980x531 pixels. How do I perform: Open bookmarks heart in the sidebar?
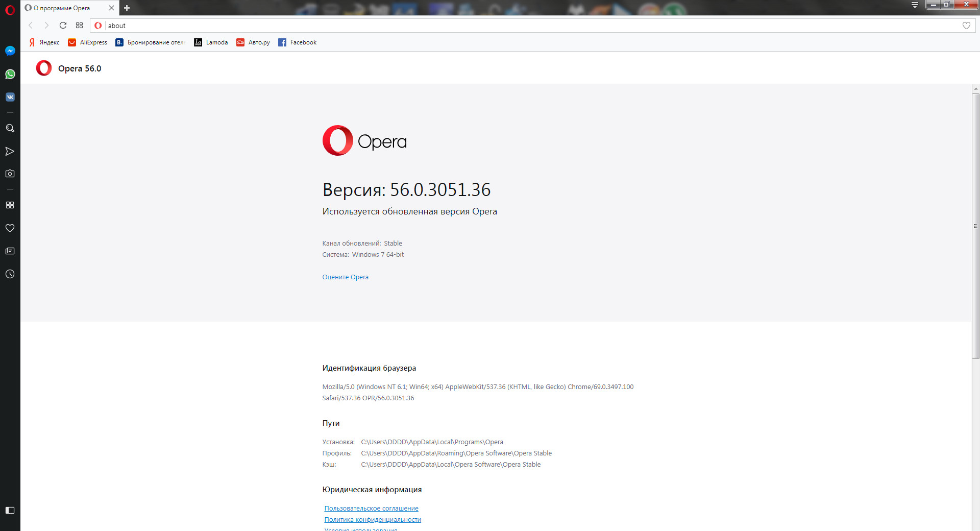coord(10,228)
